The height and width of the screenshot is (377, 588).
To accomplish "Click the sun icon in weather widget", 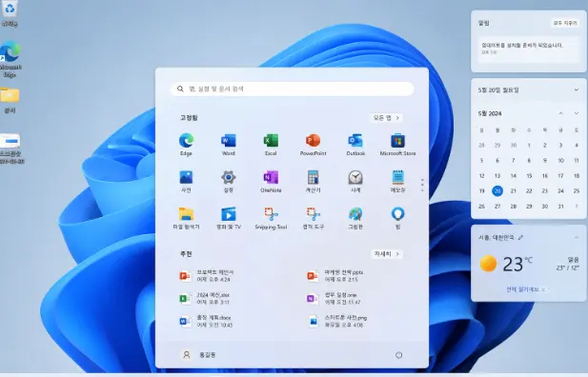I will click(488, 264).
